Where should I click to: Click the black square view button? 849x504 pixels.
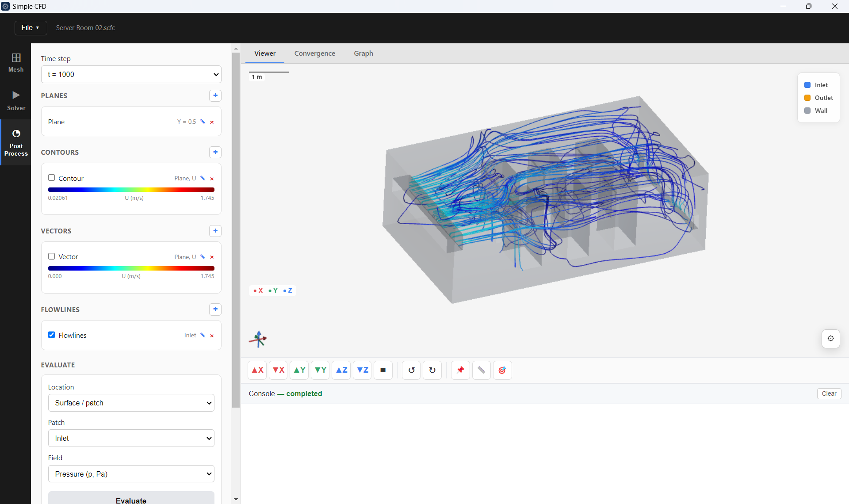(383, 370)
